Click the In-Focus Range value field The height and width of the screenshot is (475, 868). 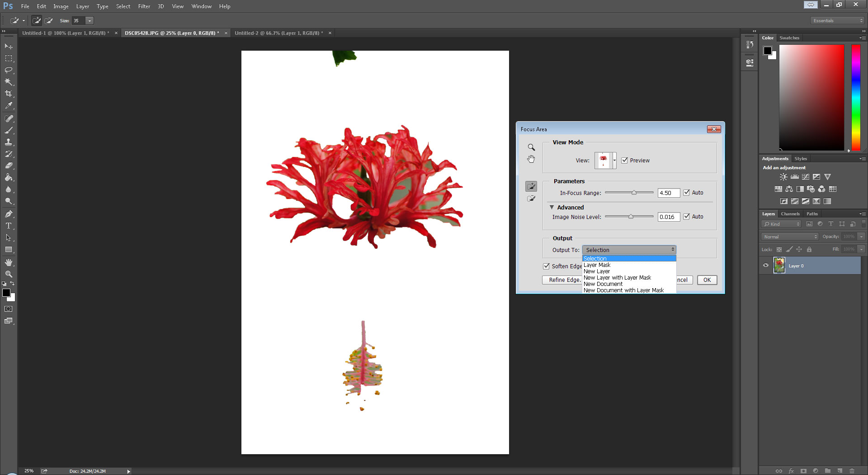[668, 193]
